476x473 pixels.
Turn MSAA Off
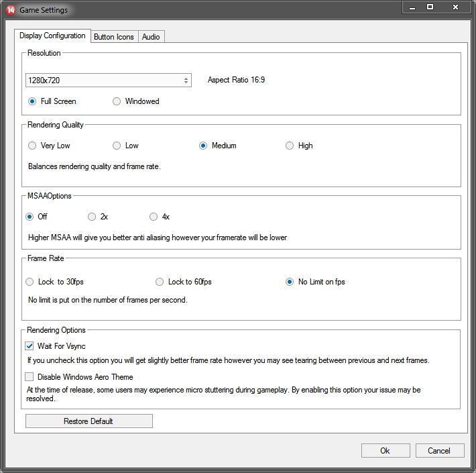[x=29, y=217]
